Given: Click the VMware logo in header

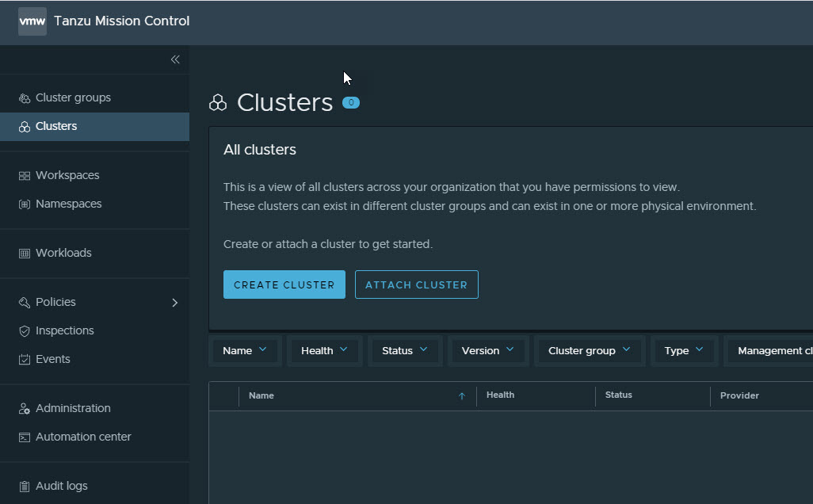Looking at the screenshot, I should click(x=32, y=21).
